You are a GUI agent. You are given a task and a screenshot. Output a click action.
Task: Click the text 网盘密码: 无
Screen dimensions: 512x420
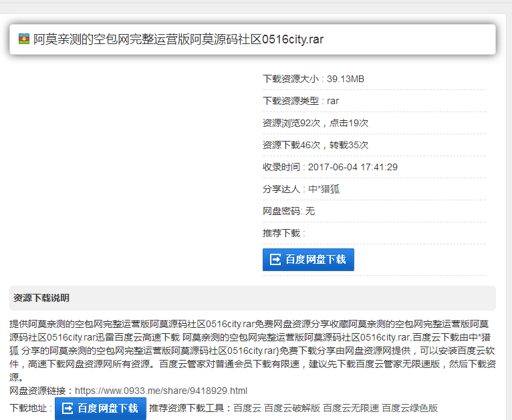[289, 211]
